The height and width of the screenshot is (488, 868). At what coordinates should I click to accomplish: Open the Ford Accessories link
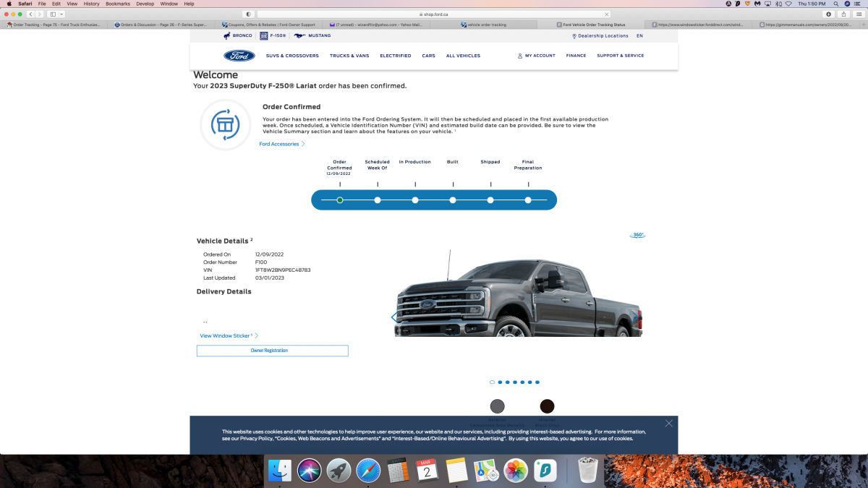[282, 144]
